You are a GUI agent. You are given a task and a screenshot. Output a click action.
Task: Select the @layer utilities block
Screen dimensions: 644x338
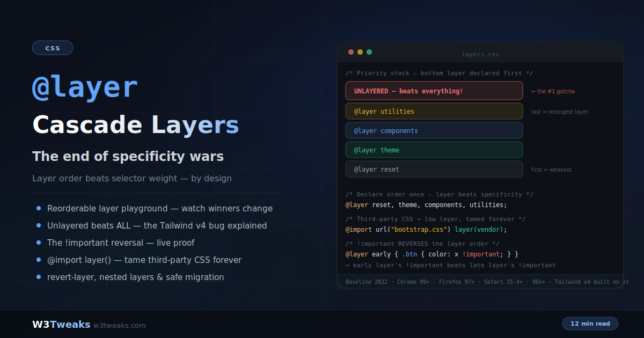434,112
